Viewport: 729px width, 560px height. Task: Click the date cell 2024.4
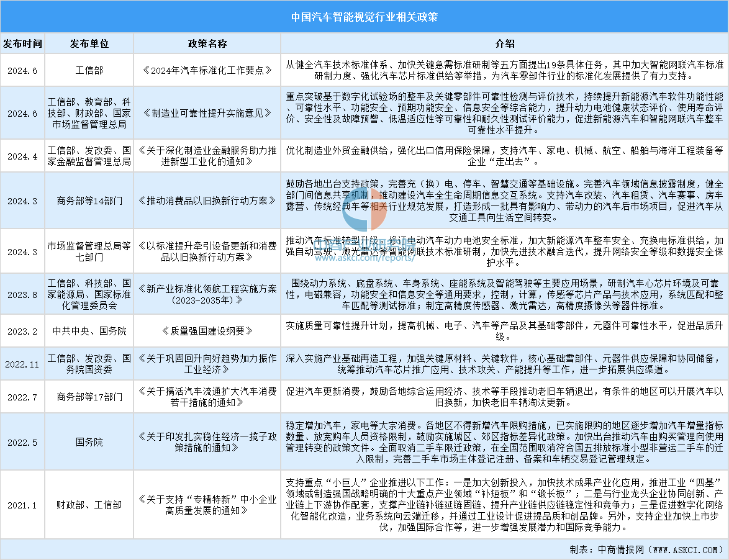point(22,156)
